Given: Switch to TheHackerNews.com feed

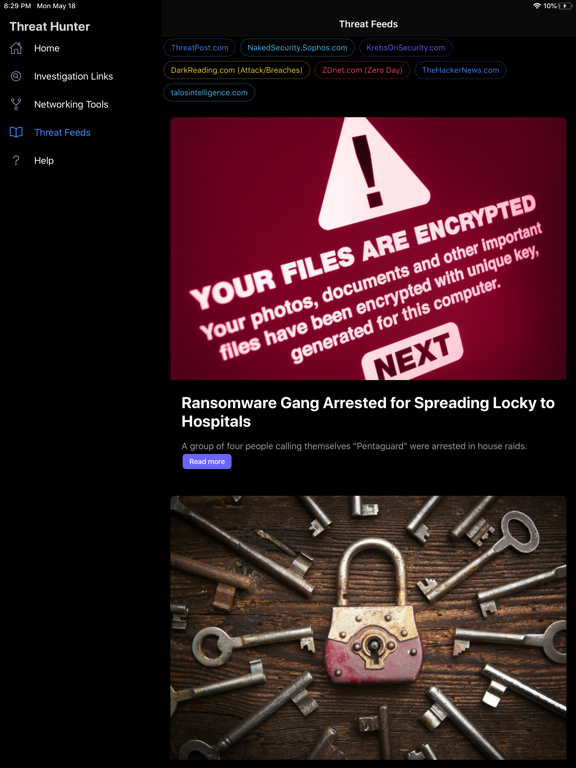Looking at the screenshot, I should point(460,70).
